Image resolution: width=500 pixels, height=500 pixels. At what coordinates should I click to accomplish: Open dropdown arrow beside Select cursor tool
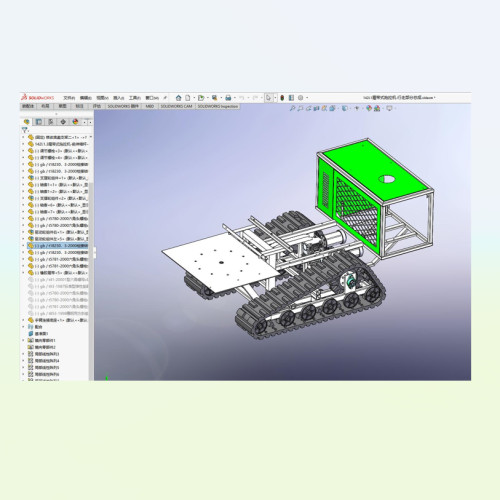(275, 98)
